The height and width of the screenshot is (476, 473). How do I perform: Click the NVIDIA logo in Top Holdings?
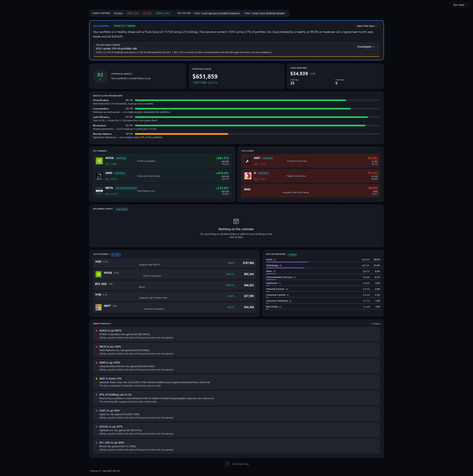pos(98,274)
